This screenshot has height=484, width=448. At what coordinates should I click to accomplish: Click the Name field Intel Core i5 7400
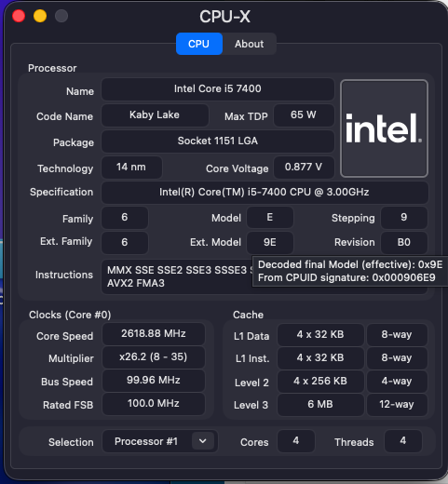[x=218, y=89]
